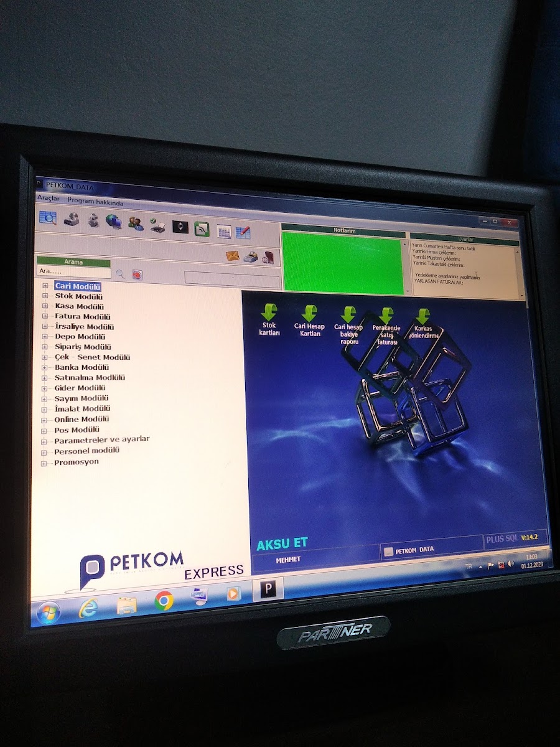Open the globe network toolbar icon
The image size is (560, 747).
tap(113, 221)
